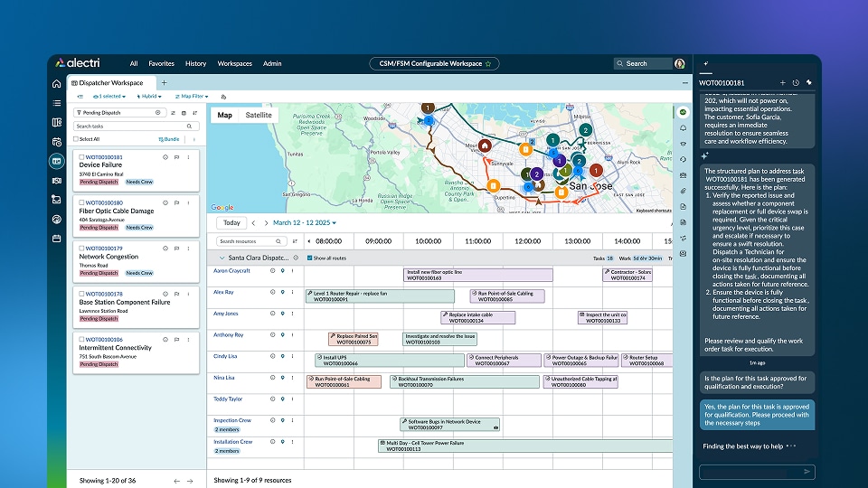
Task: Tick the WOT00100179 task checkbox
Action: click(x=81, y=249)
